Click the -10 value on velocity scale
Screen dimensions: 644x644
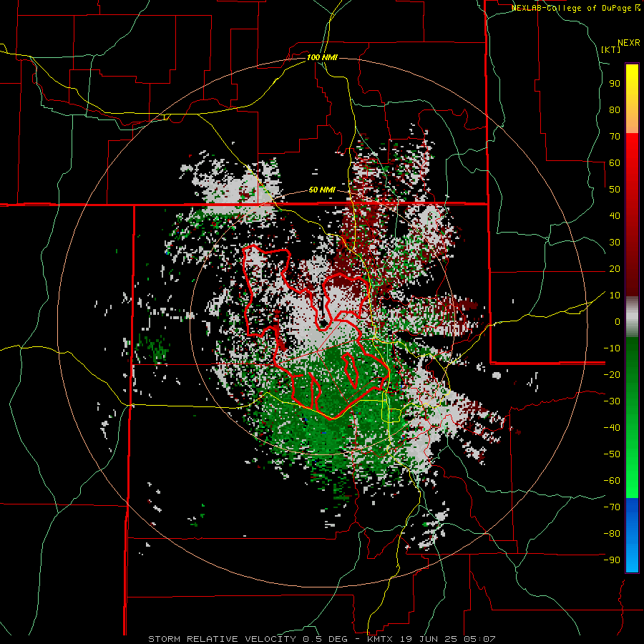point(612,348)
